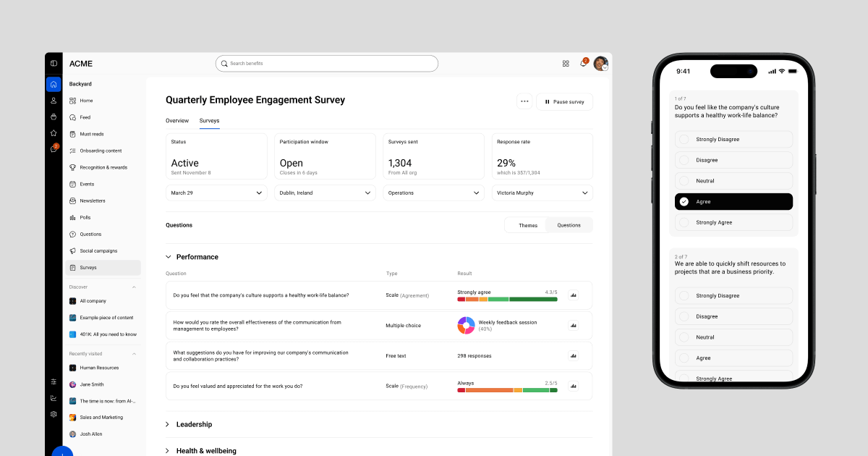Click the Search benefits input field
The height and width of the screenshot is (456, 868).
click(x=327, y=64)
